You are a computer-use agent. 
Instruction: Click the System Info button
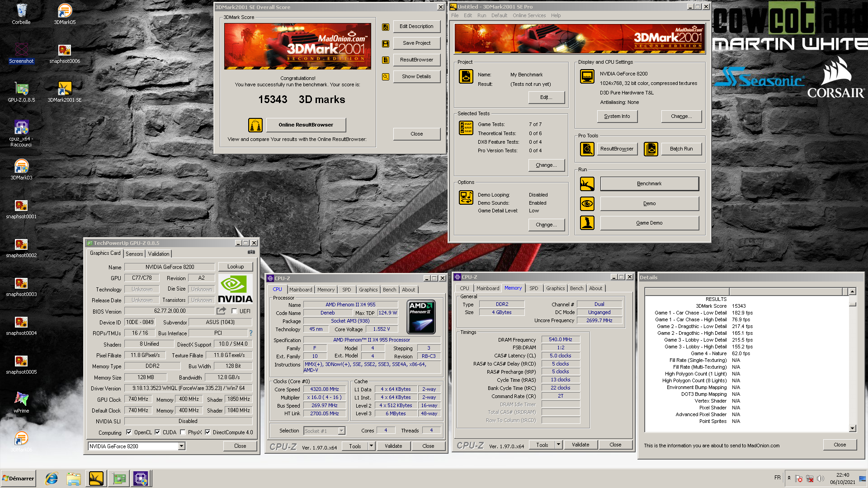617,117
